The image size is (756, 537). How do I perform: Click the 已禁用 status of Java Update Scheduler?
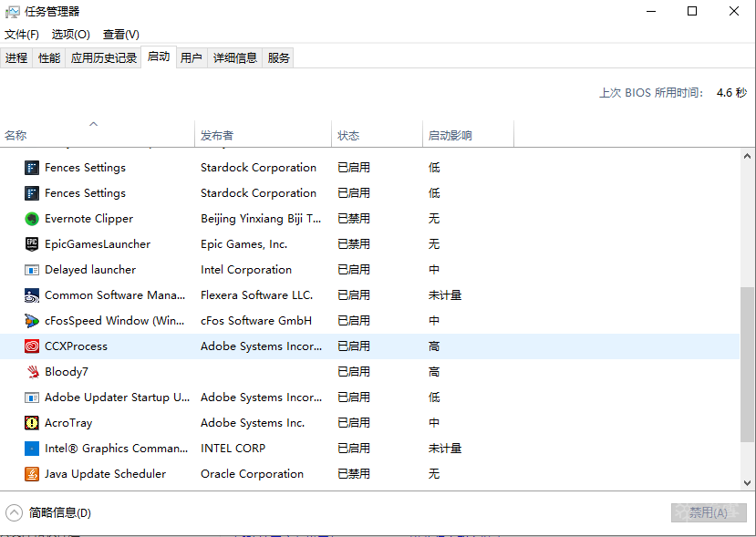point(354,474)
